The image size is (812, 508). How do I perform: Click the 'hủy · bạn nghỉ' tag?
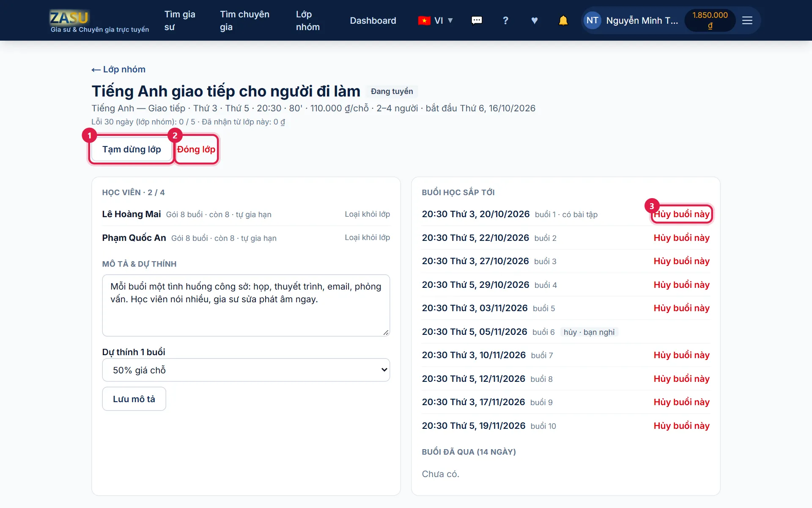point(589,332)
